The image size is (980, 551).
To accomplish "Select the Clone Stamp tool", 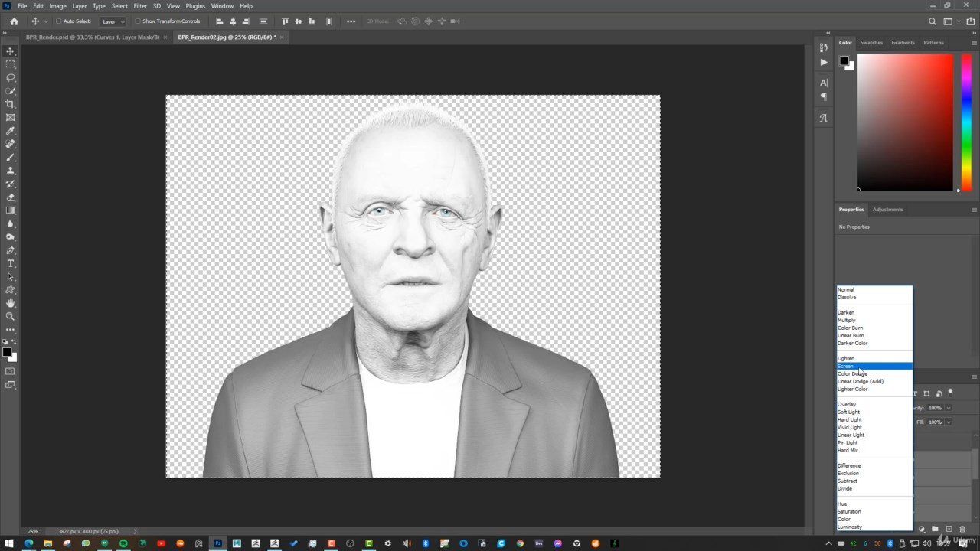I will coord(10,171).
